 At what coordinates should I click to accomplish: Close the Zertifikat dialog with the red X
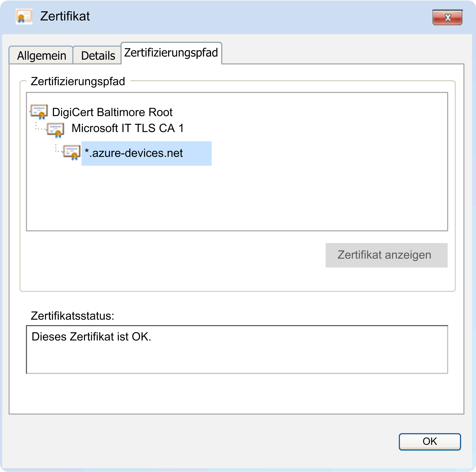[447, 17]
